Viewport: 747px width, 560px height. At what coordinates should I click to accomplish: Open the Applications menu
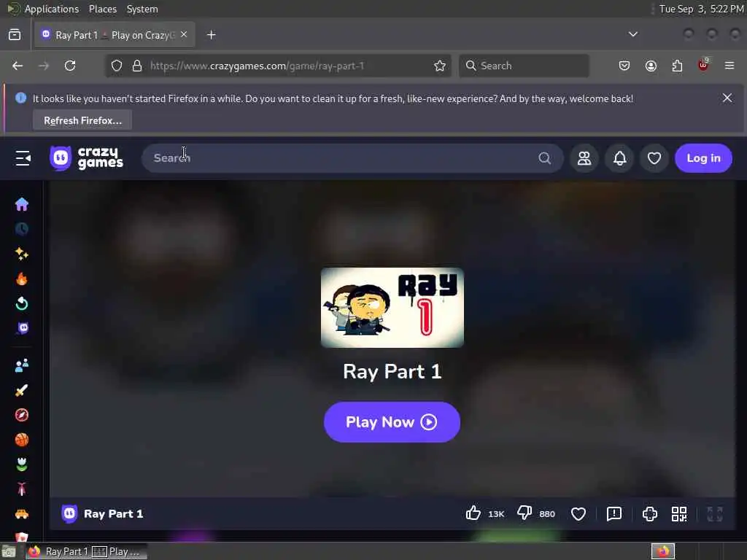point(52,9)
